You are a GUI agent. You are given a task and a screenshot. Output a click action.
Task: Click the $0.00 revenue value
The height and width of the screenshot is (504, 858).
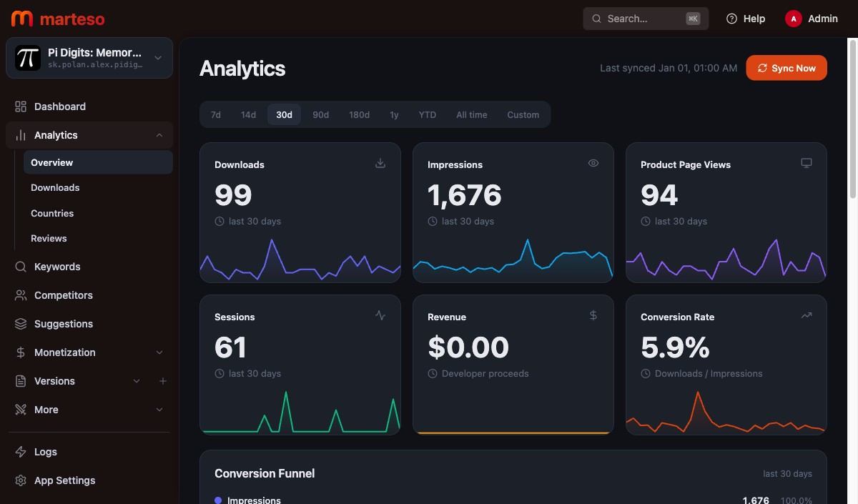click(x=468, y=347)
